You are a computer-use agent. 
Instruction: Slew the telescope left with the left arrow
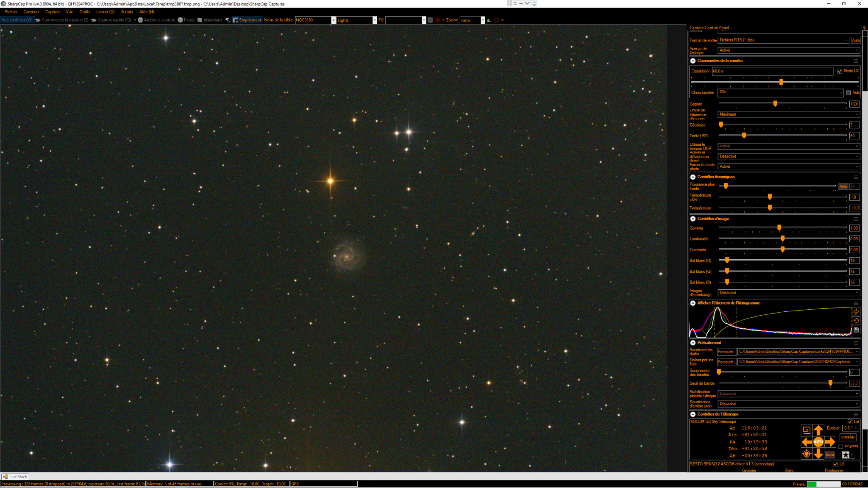point(807,442)
